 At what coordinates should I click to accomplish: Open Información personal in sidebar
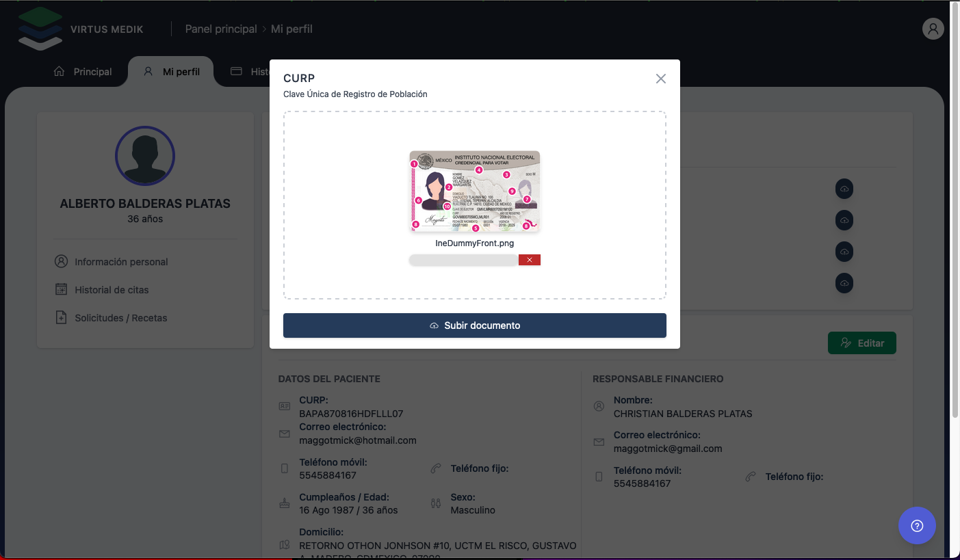click(x=121, y=262)
